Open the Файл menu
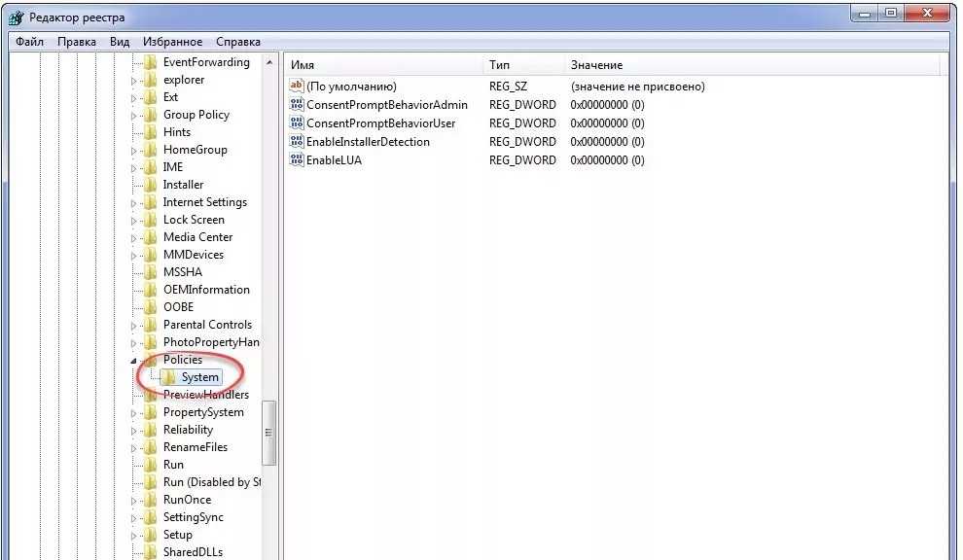The width and height of the screenshot is (963, 560). [29, 42]
